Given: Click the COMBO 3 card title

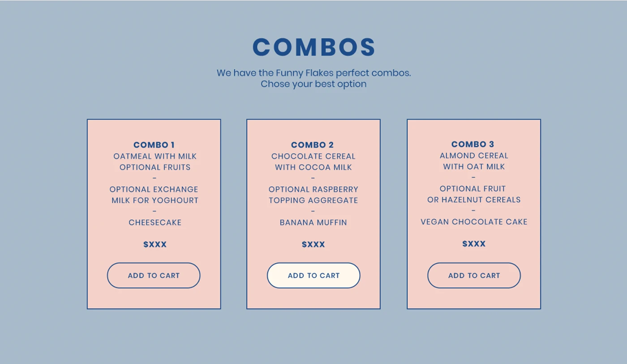Looking at the screenshot, I should 473,144.
